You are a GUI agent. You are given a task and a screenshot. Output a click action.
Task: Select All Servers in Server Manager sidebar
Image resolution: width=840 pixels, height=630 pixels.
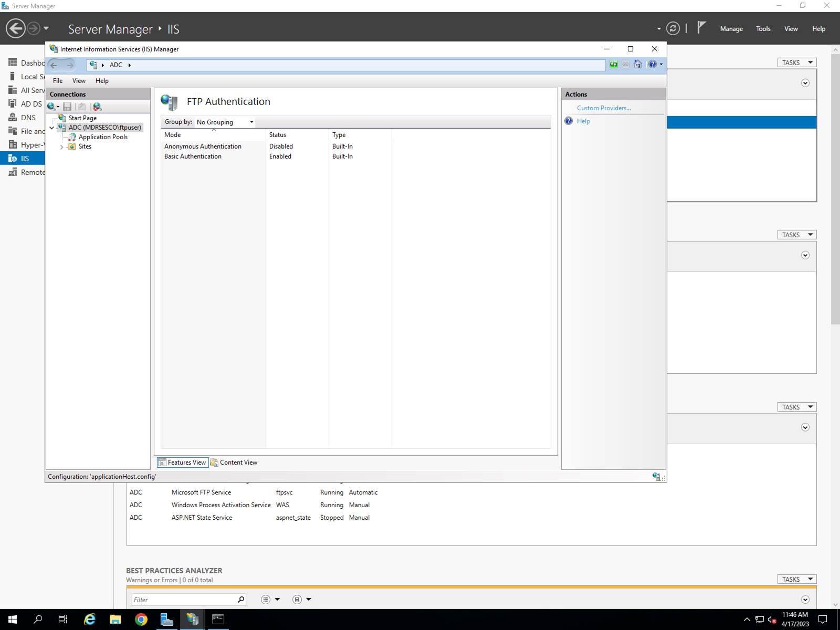point(25,90)
